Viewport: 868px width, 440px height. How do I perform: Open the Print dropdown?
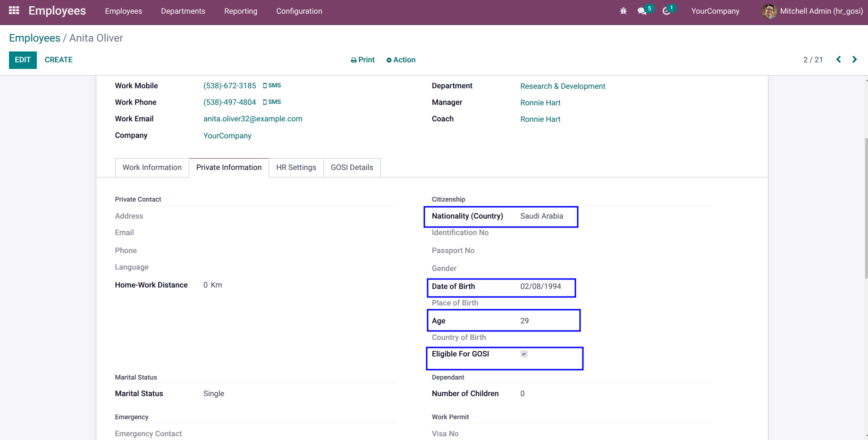pyautogui.click(x=362, y=60)
